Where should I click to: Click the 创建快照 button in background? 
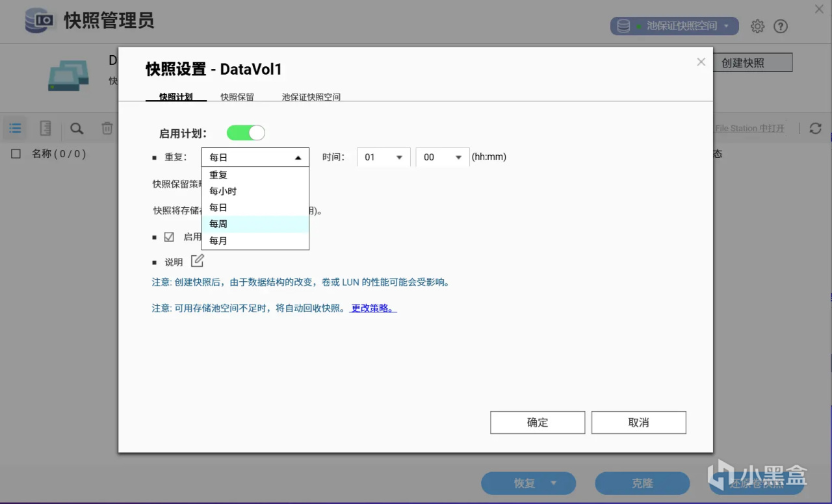[x=753, y=62]
